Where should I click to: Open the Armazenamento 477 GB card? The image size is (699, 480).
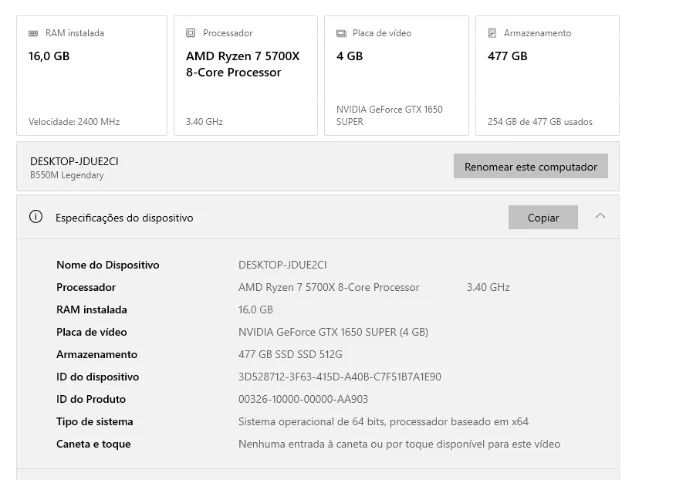(x=547, y=75)
